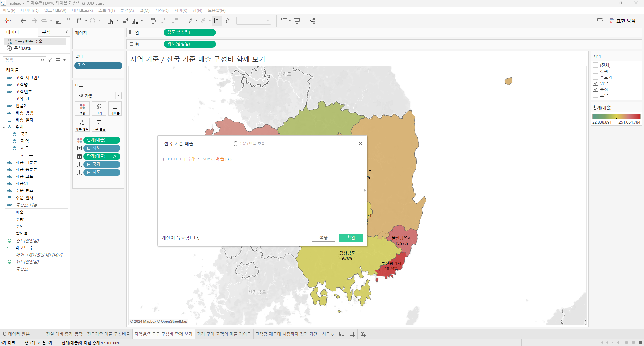644x346 pixels.
Task: Expand the 시도 label pill on marks card
Action: (89, 148)
